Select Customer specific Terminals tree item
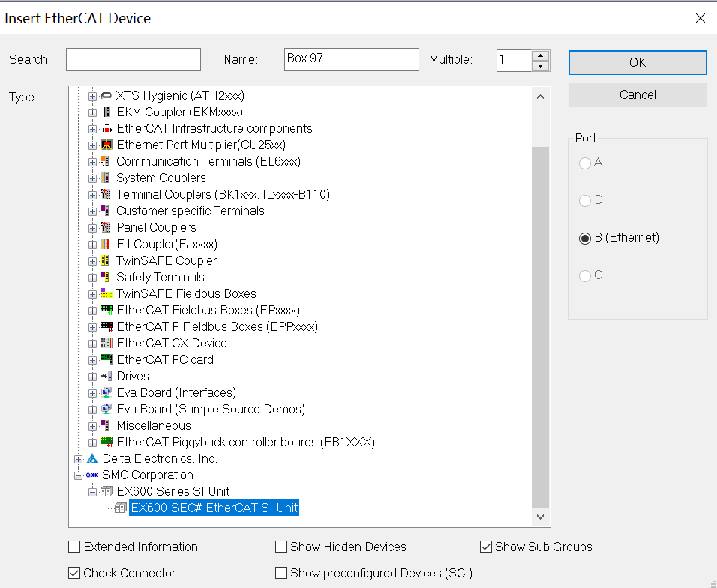Image resolution: width=717 pixels, height=588 pixels. coord(190,211)
